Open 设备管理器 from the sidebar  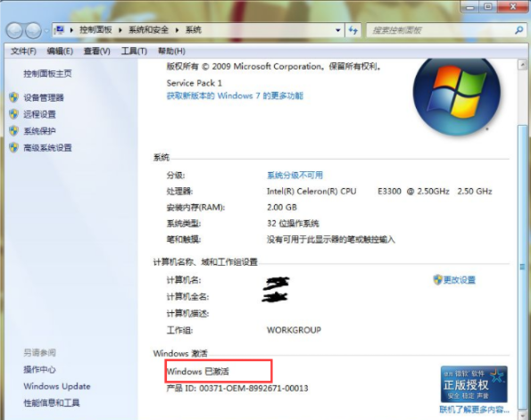tap(44, 98)
